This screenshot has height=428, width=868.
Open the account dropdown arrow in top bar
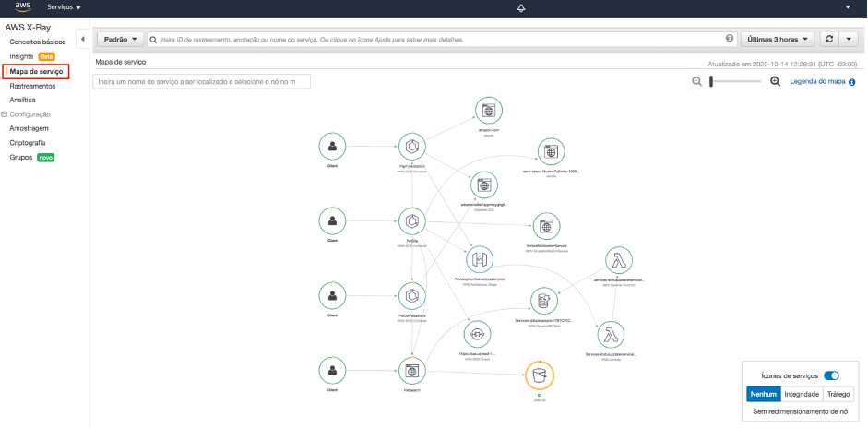point(848,7)
